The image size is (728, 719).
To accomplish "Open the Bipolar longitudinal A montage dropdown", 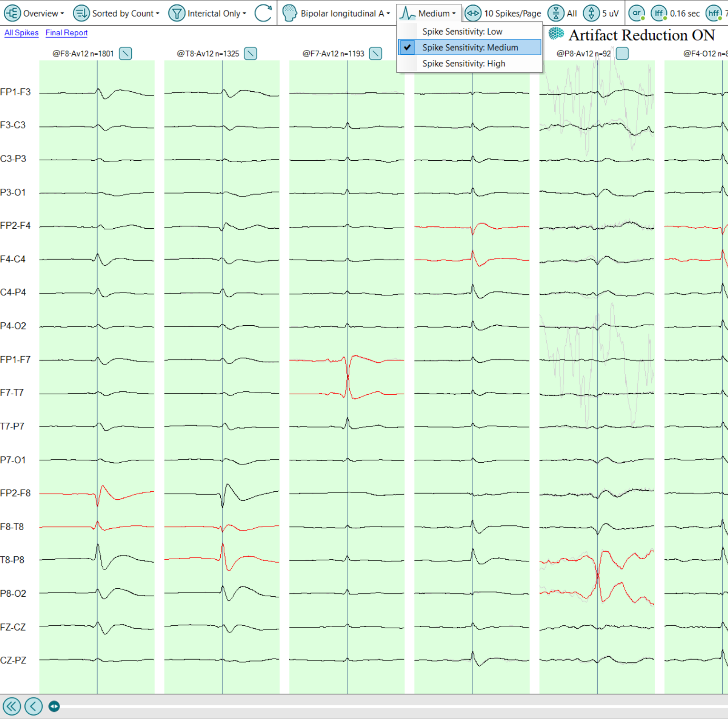I will click(345, 13).
